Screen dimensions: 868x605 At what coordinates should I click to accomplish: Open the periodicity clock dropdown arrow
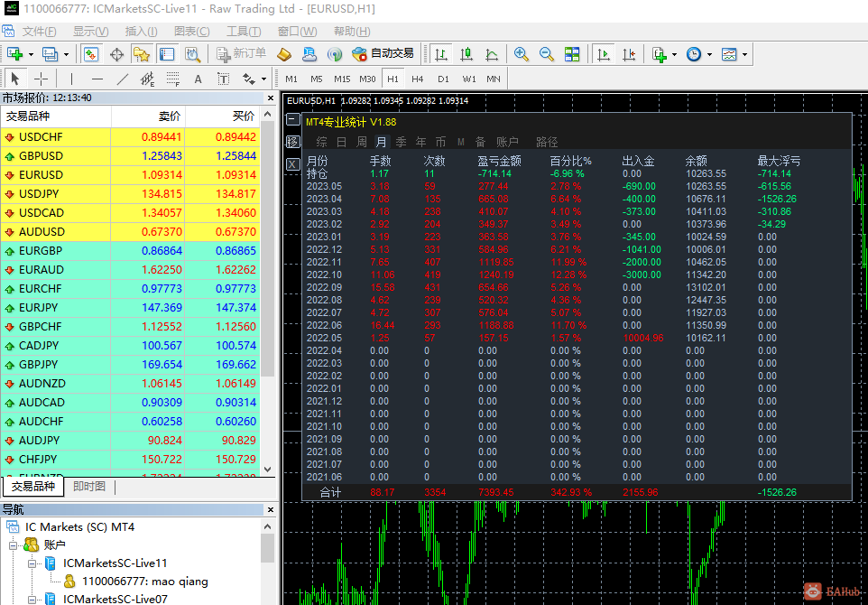point(709,54)
